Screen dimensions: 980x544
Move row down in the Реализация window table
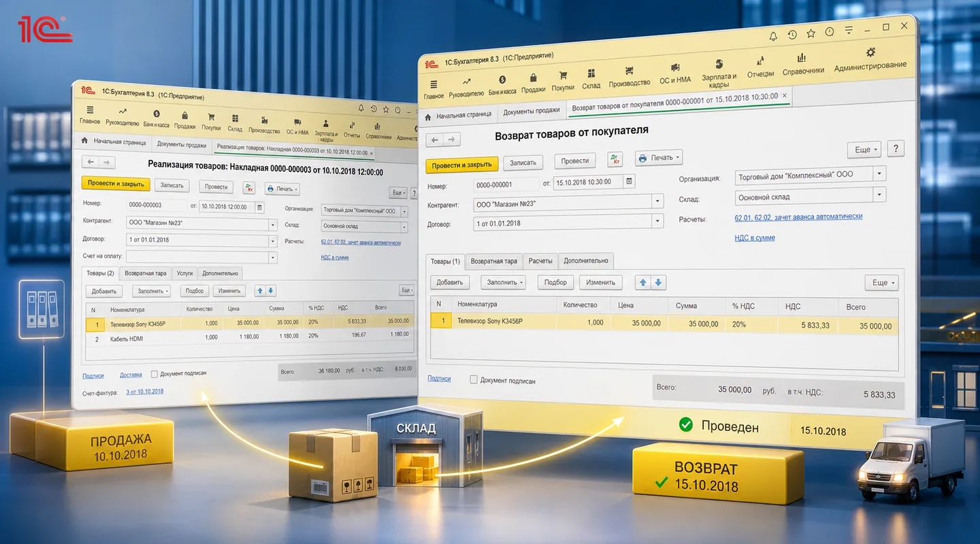pos(271,290)
